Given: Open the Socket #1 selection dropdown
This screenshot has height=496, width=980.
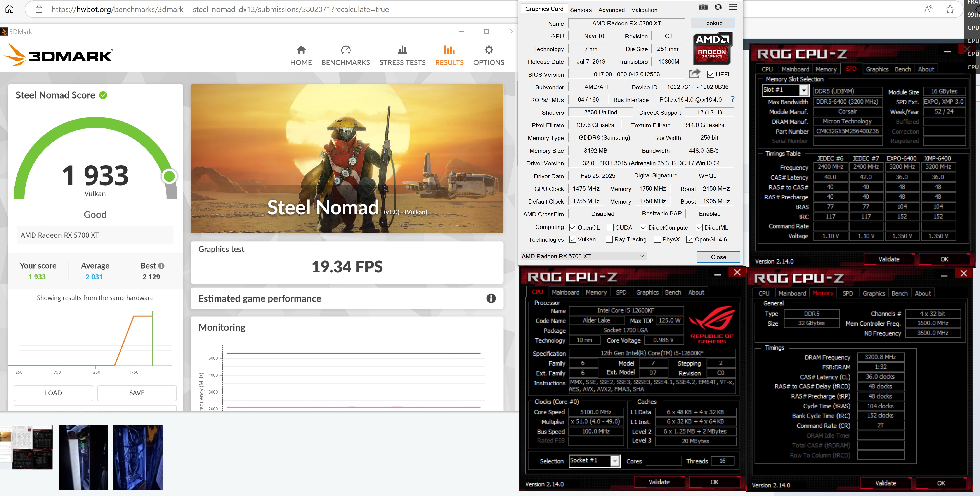Looking at the screenshot, I should pyautogui.click(x=595, y=461).
